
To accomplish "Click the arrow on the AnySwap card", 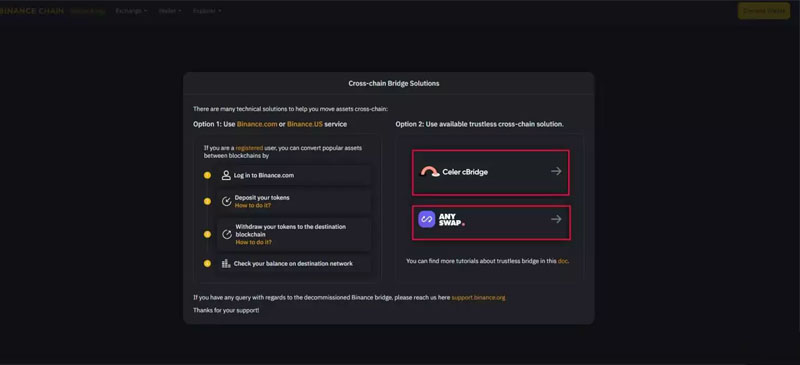I will coord(556,219).
